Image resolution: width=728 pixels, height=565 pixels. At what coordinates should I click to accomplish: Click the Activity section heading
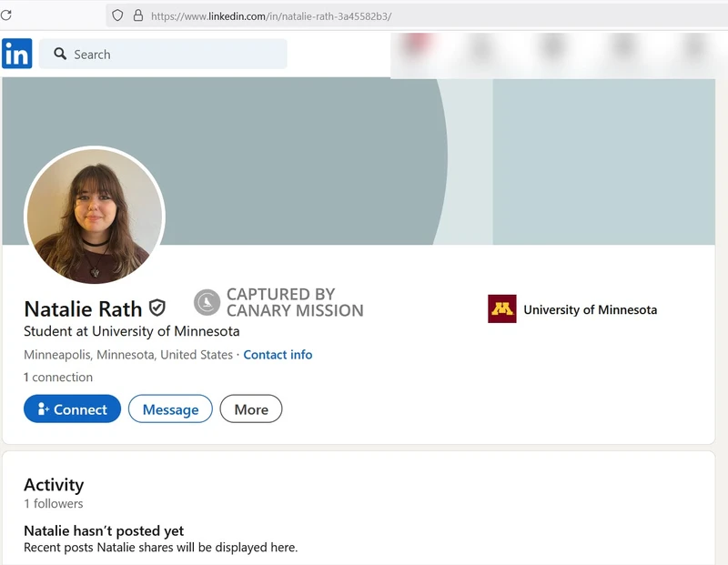click(x=54, y=485)
